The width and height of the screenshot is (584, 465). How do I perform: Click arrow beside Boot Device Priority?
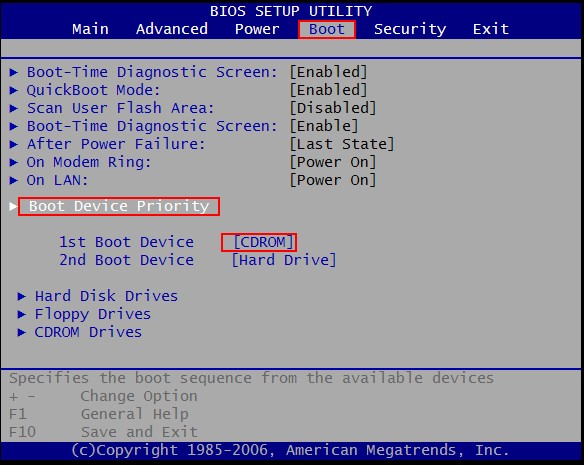(13, 206)
